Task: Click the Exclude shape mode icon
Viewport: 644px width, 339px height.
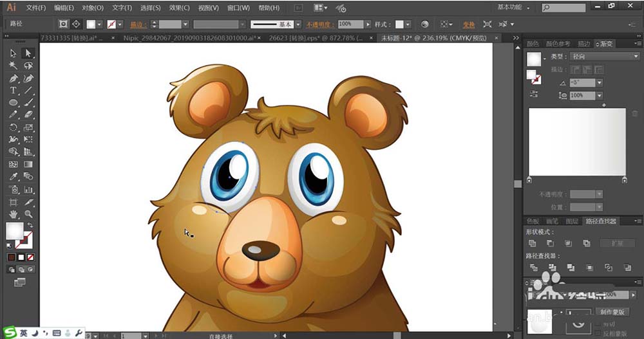Action: (x=587, y=243)
